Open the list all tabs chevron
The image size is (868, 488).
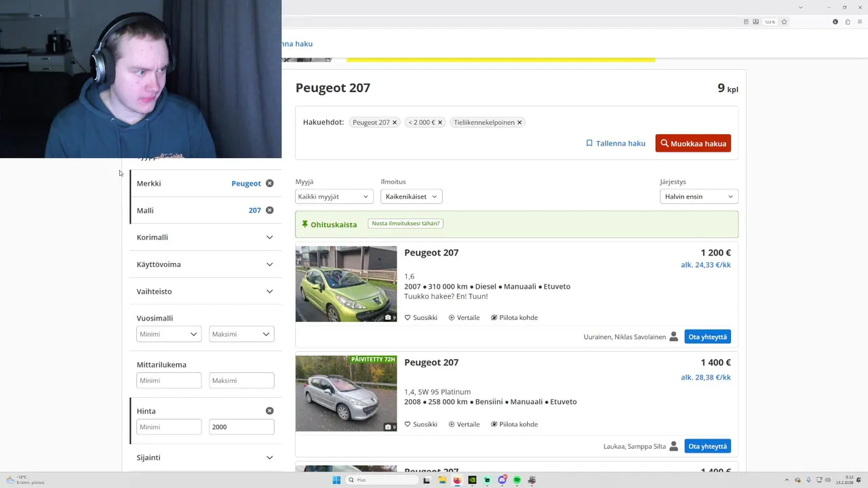(x=800, y=7)
